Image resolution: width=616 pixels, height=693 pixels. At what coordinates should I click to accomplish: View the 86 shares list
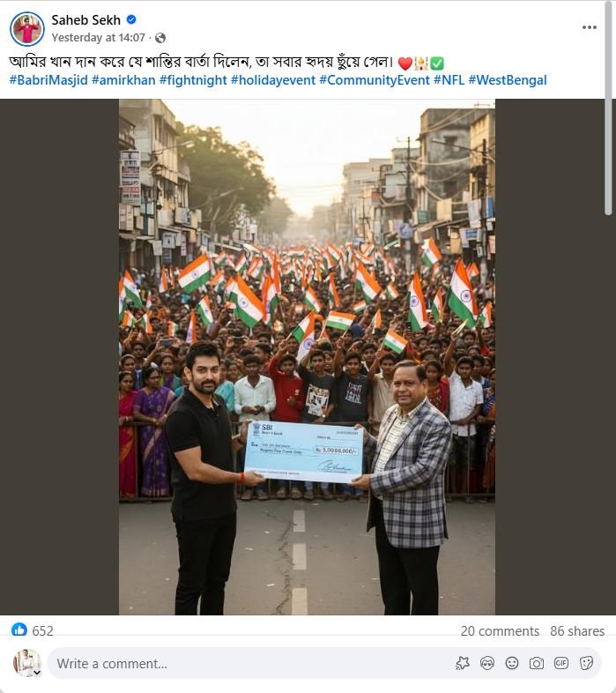[x=577, y=630]
